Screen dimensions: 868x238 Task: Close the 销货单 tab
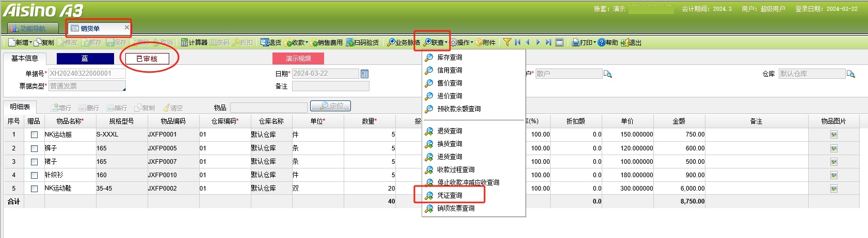[126, 27]
